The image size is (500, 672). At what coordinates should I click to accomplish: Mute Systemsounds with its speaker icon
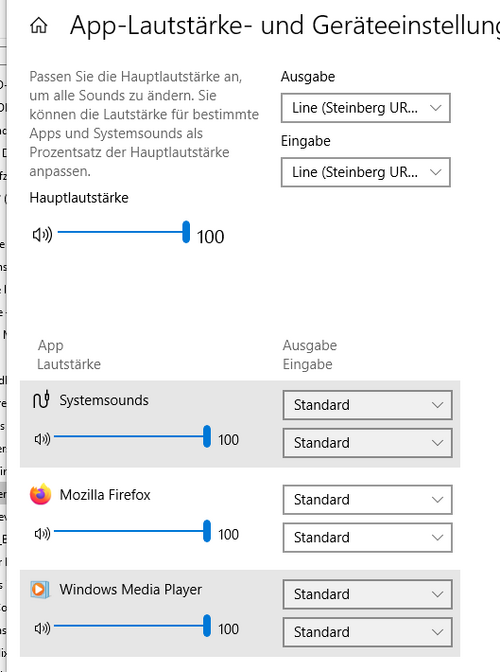point(42,439)
